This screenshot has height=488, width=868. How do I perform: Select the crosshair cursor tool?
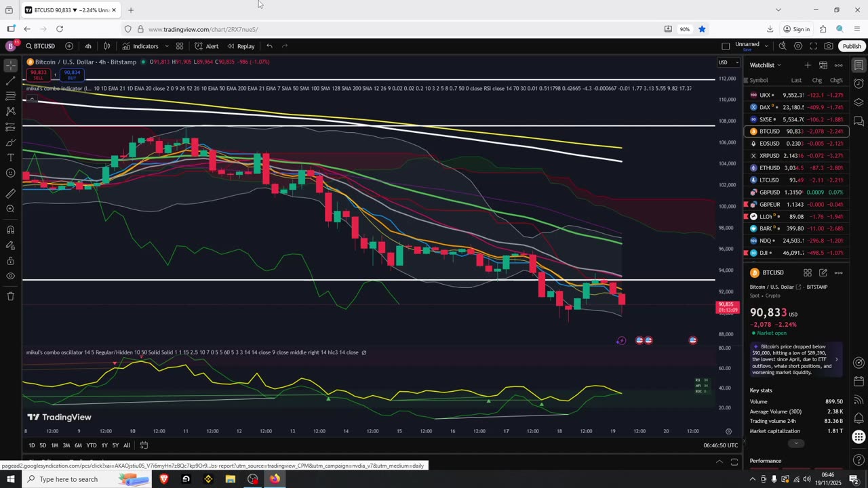pos(10,66)
